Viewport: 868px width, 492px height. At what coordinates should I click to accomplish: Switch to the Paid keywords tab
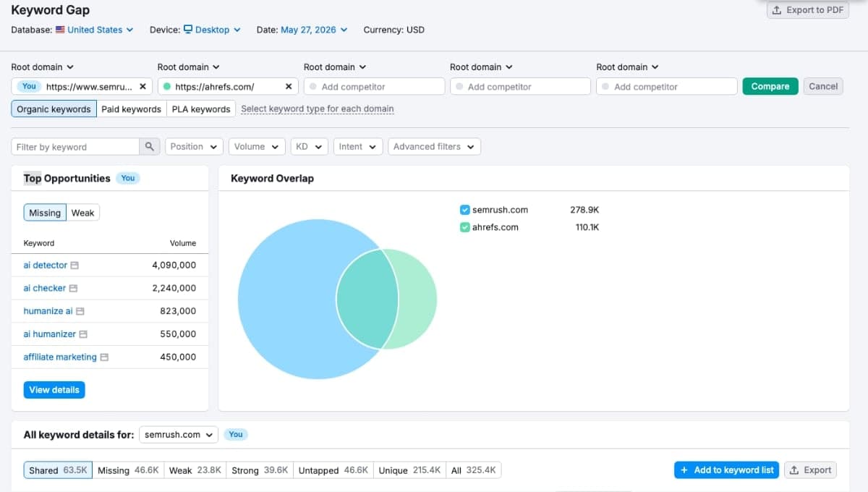tap(131, 109)
